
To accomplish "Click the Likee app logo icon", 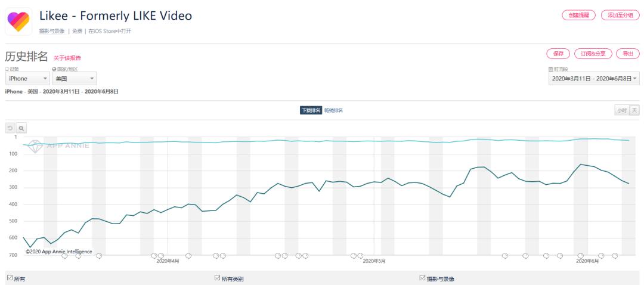I will point(18,21).
